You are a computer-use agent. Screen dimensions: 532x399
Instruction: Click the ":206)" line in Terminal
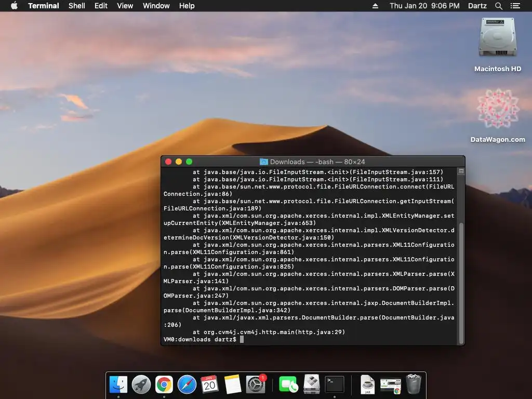[x=172, y=325]
